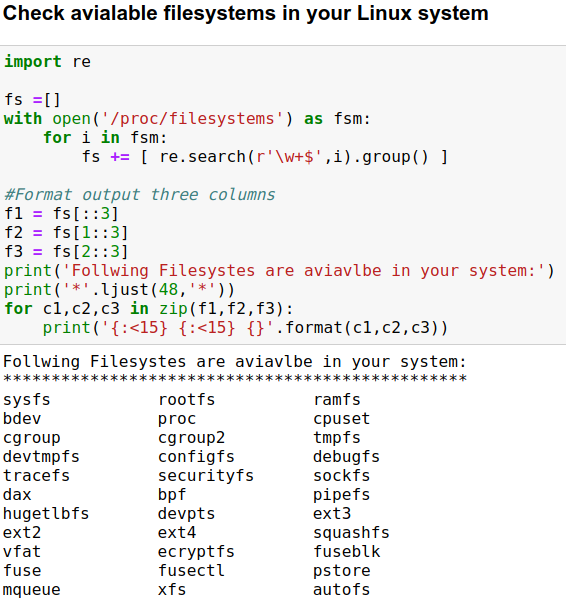This screenshot has height=604, width=566.
Task: Click the re.search regex code line
Action: (x=265, y=157)
